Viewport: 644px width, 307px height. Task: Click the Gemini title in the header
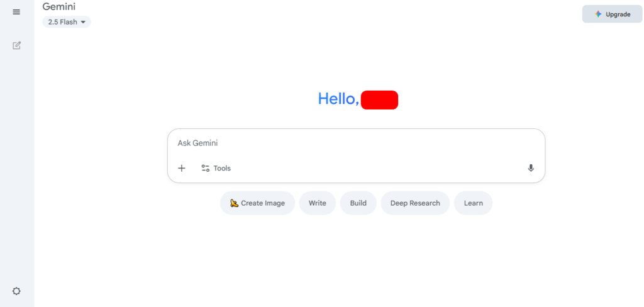tap(59, 7)
